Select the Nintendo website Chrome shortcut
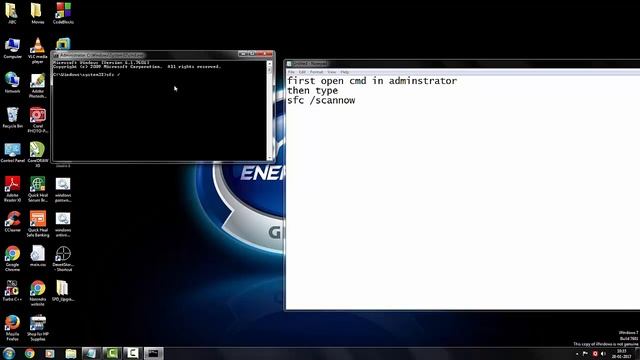This screenshot has width=640, height=360. point(38,293)
